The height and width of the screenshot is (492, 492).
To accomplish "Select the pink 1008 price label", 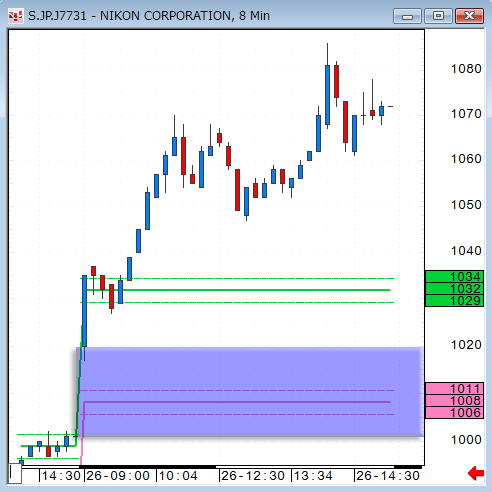I will pyautogui.click(x=454, y=401).
